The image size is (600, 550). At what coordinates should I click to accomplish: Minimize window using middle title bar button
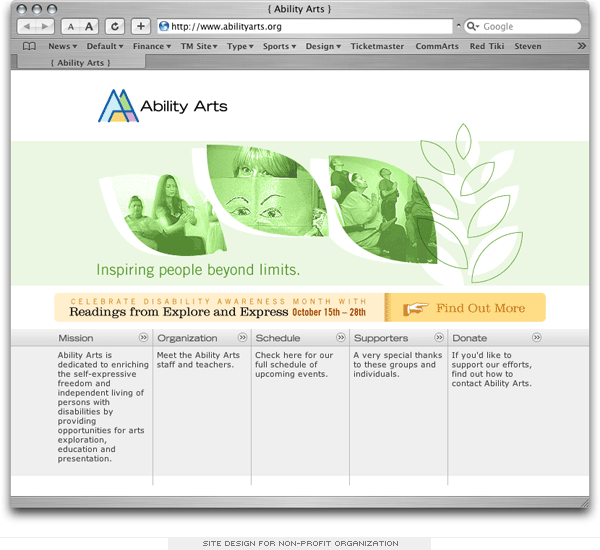point(37,9)
